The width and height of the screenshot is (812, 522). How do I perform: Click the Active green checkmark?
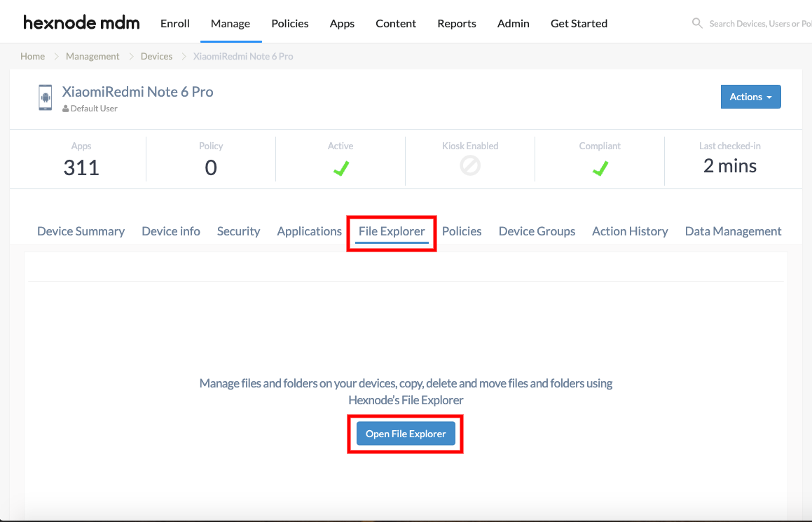[x=340, y=168]
